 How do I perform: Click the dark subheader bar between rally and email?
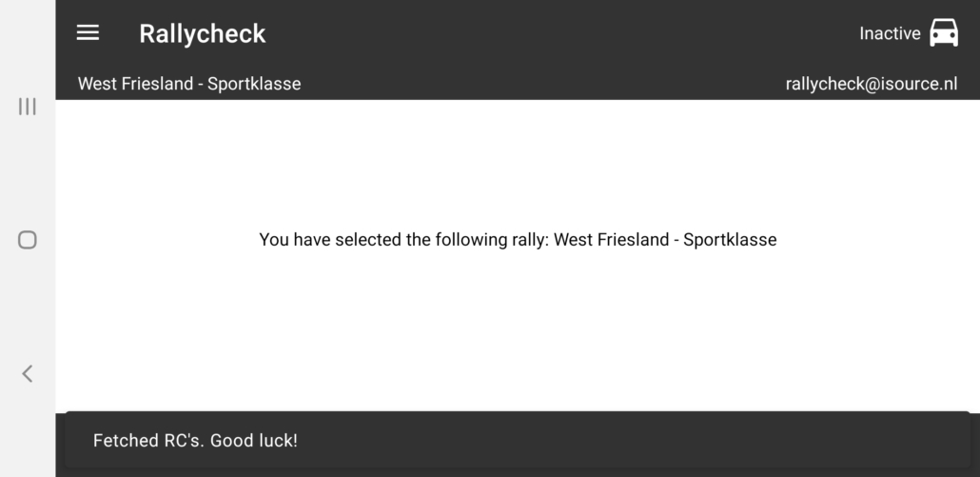point(542,84)
